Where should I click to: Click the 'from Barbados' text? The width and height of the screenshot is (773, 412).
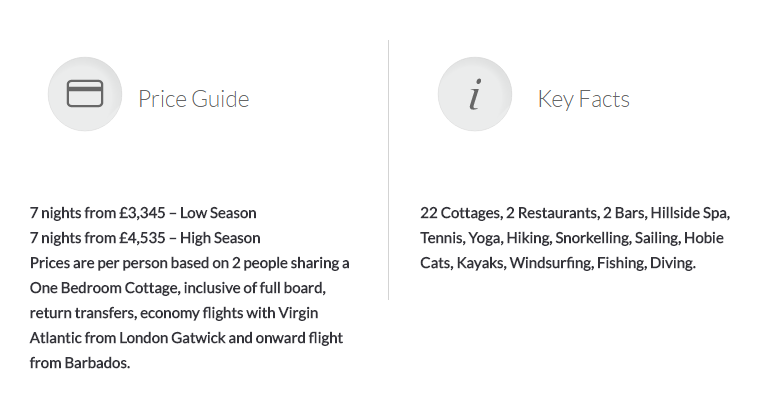pos(80,363)
